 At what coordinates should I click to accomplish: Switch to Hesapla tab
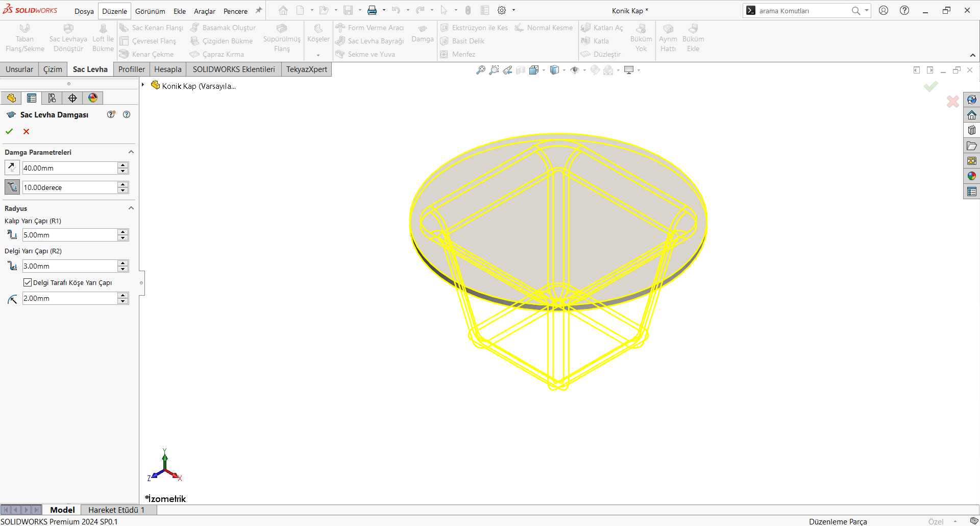[168, 69]
